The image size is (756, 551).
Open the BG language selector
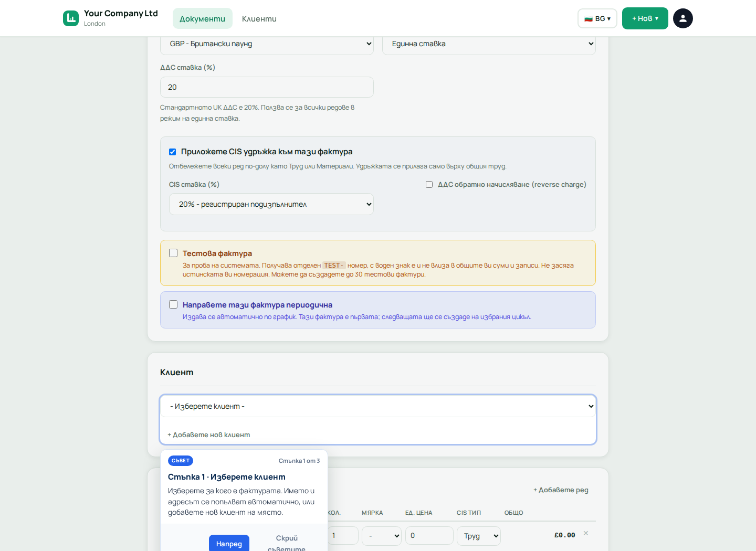point(597,18)
